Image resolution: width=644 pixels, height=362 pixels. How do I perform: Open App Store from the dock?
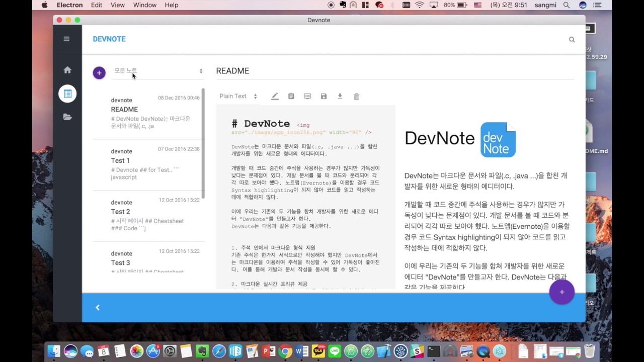[153, 351]
